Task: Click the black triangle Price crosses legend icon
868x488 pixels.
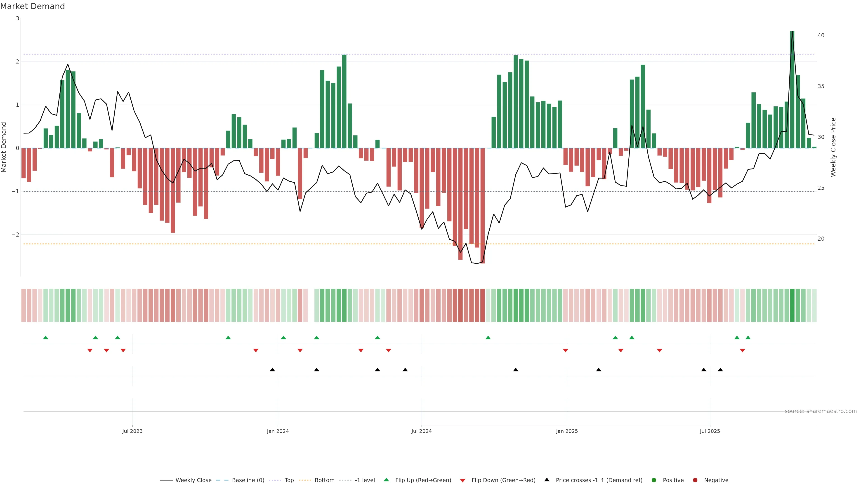Action: [547, 480]
